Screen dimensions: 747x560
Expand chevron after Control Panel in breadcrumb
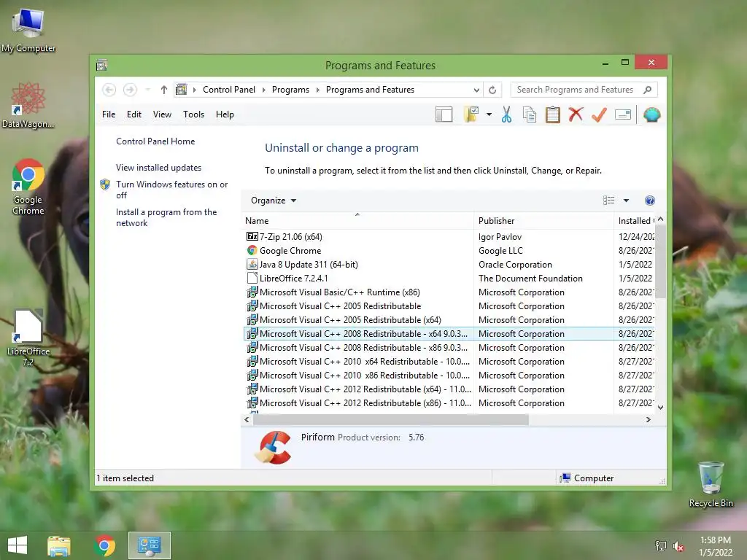click(263, 90)
